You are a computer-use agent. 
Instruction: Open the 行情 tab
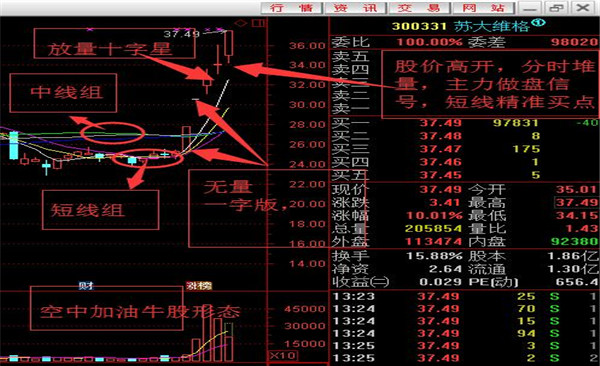(x=292, y=8)
